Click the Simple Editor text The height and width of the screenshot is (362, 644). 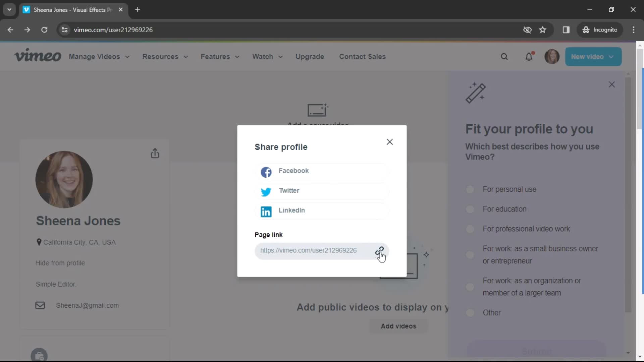[56, 284]
